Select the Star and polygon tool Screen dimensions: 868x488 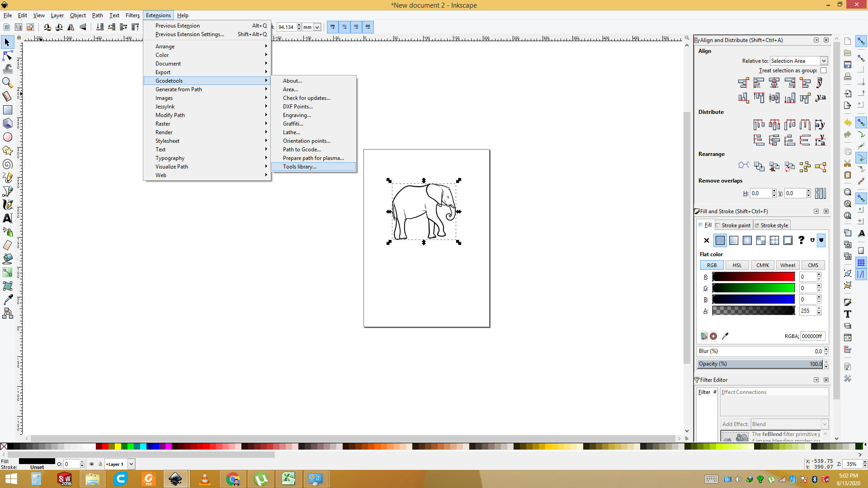(x=8, y=150)
